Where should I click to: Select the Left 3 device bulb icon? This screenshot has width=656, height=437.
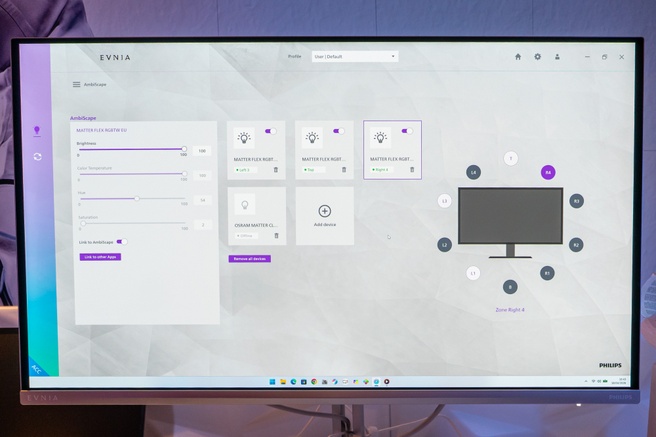coord(244,138)
